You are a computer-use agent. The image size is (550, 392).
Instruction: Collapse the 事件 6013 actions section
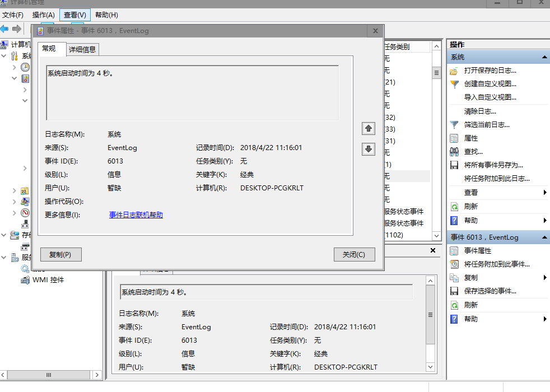(544, 237)
